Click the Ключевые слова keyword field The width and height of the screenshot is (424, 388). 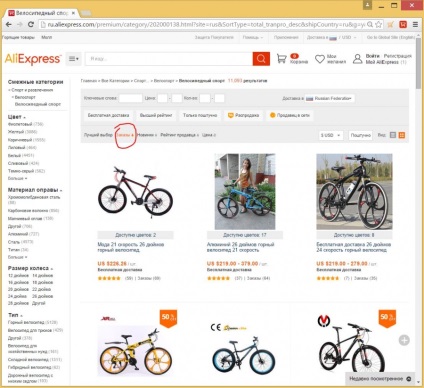coord(131,98)
